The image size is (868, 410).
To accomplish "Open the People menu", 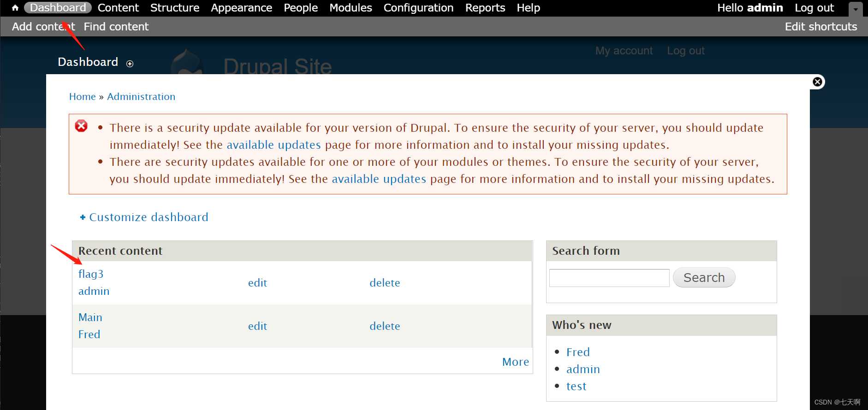I will pyautogui.click(x=301, y=8).
